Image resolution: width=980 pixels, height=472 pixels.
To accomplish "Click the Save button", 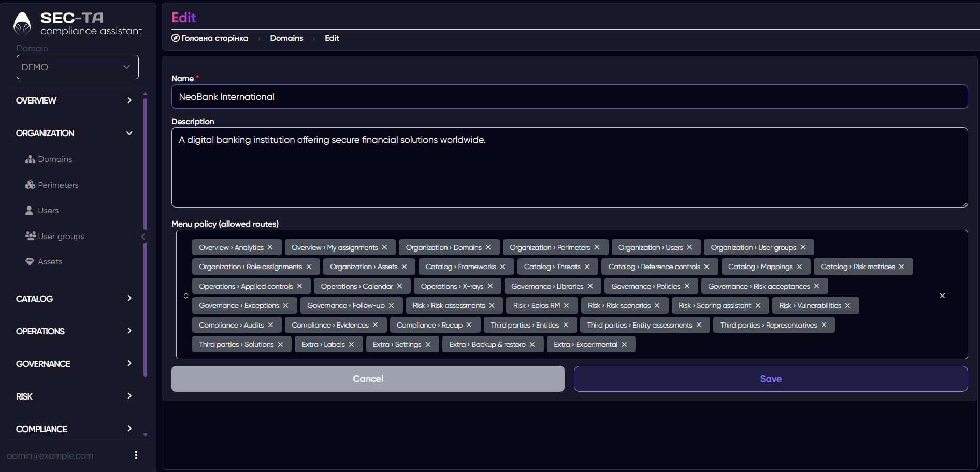I will 771,379.
